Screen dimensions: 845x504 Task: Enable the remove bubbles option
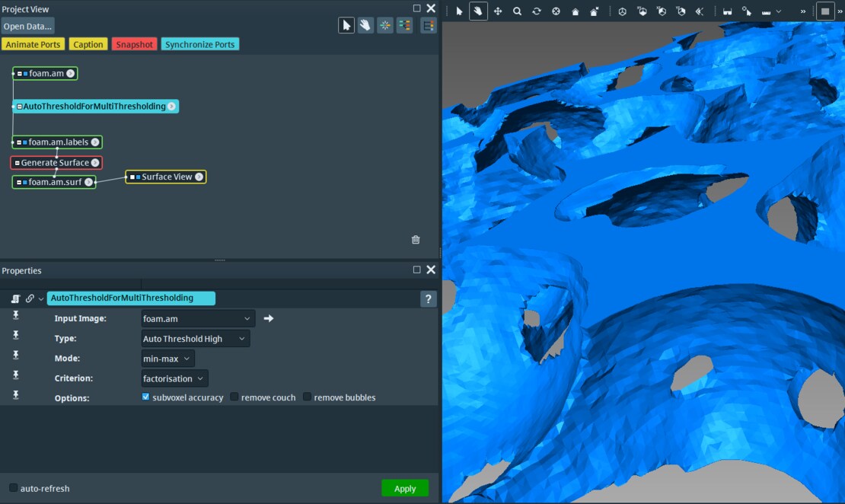coord(307,397)
